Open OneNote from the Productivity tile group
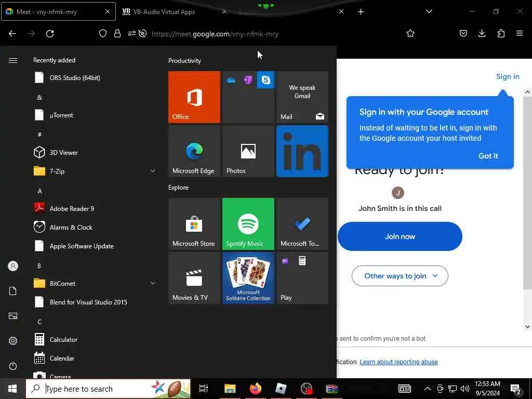The width and height of the screenshot is (532, 399). [248, 80]
